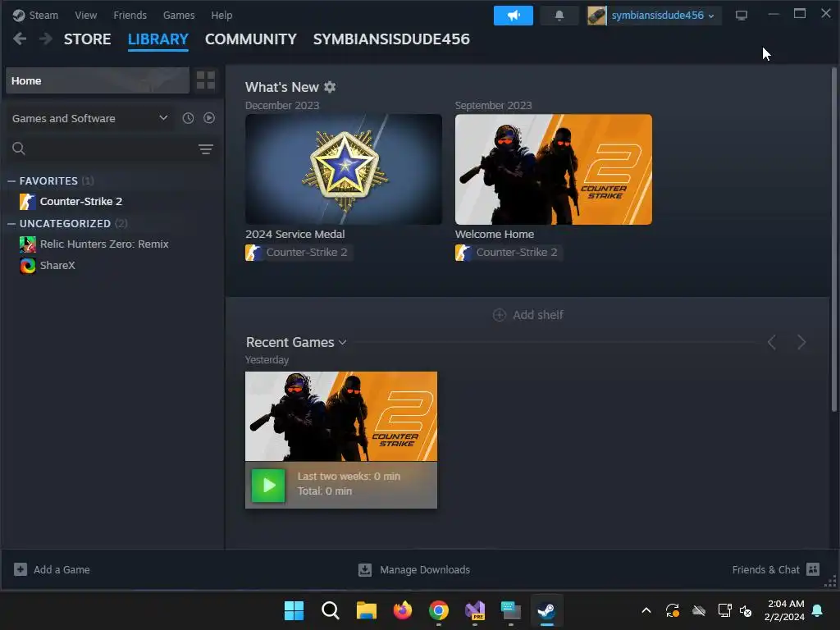Expand the Games and Software filter dropdown
This screenshot has height=630, width=840.
[90, 118]
